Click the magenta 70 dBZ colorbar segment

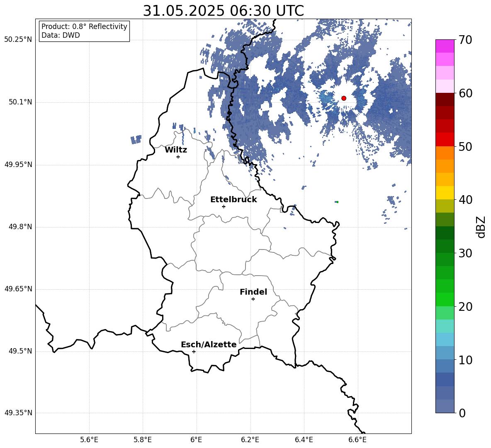(x=445, y=46)
